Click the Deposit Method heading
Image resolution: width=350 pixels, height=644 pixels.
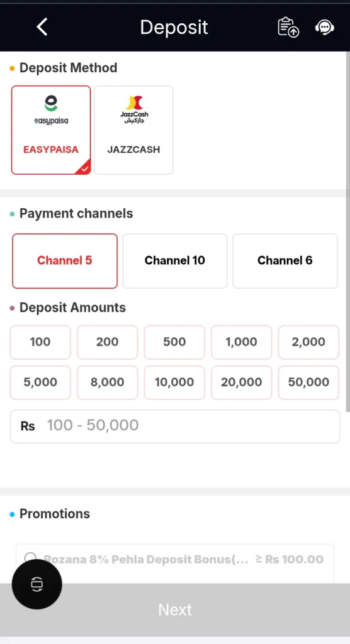click(x=68, y=68)
